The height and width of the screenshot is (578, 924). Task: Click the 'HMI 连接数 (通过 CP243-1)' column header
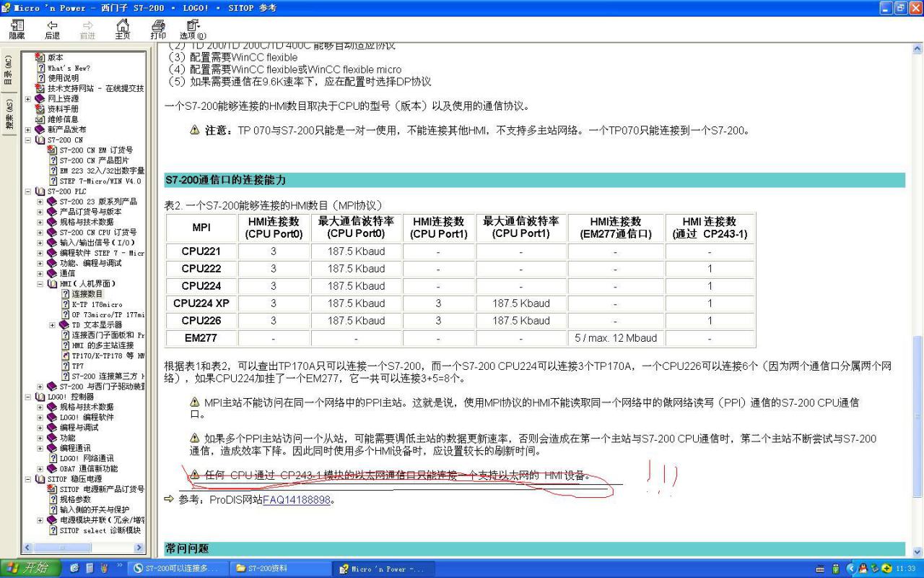pyautogui.click(x=710, y=228)
